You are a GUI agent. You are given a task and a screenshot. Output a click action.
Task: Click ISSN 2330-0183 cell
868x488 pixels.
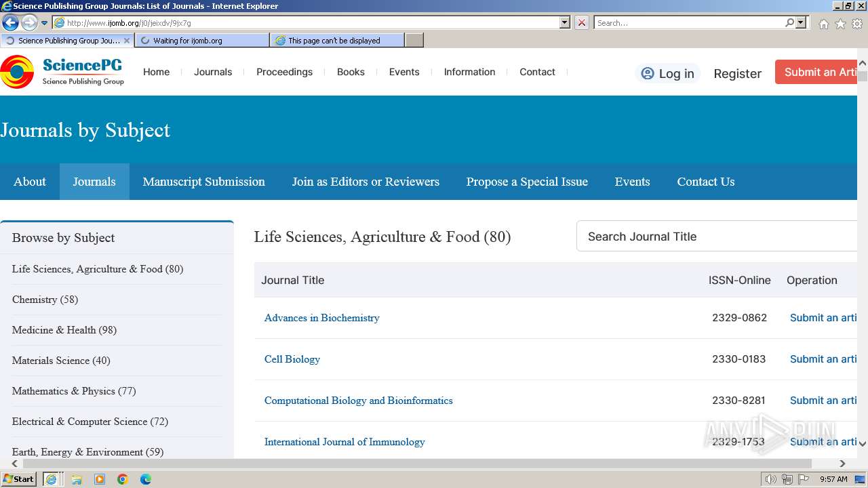[x=739, y=359]
